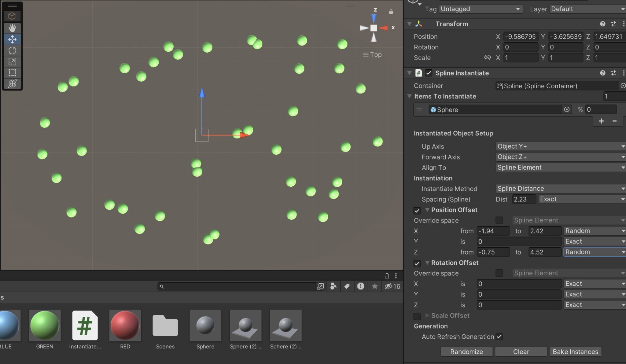The image size is (626, 364).
Task: Uncheck Auto Refresh Generation
Action: [499, 336]
